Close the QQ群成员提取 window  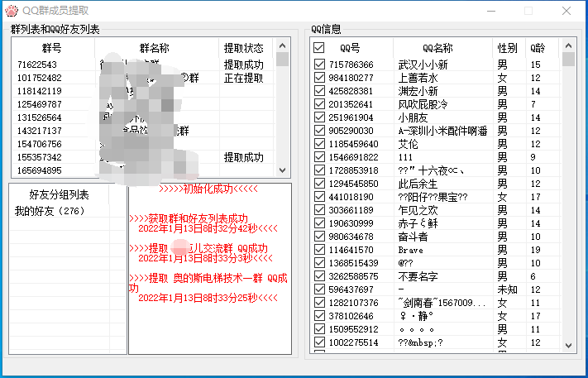coord(566,11)
